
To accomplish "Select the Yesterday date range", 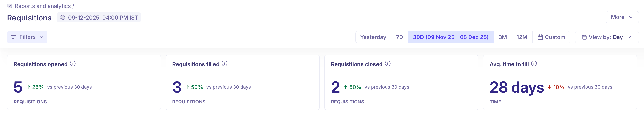I will click(373, 37).
